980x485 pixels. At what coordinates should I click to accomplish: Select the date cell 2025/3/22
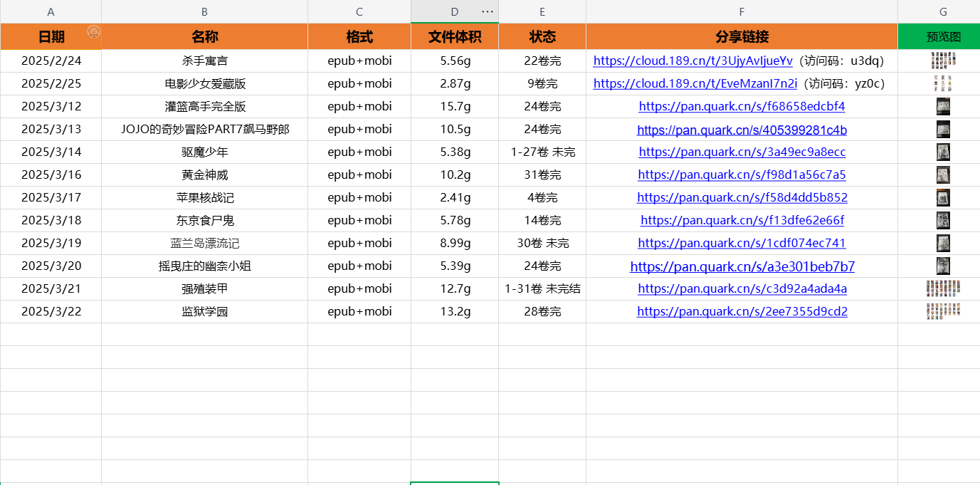click(51, 312)
